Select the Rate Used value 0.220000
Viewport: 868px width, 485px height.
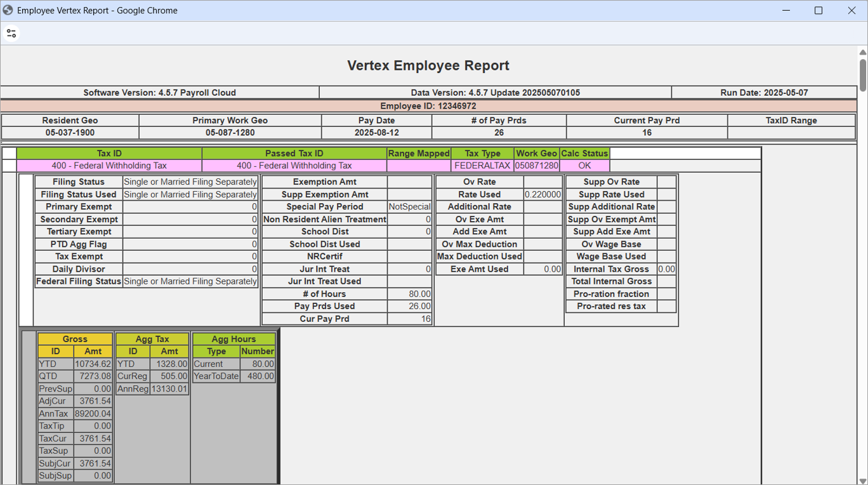[542, 194]
